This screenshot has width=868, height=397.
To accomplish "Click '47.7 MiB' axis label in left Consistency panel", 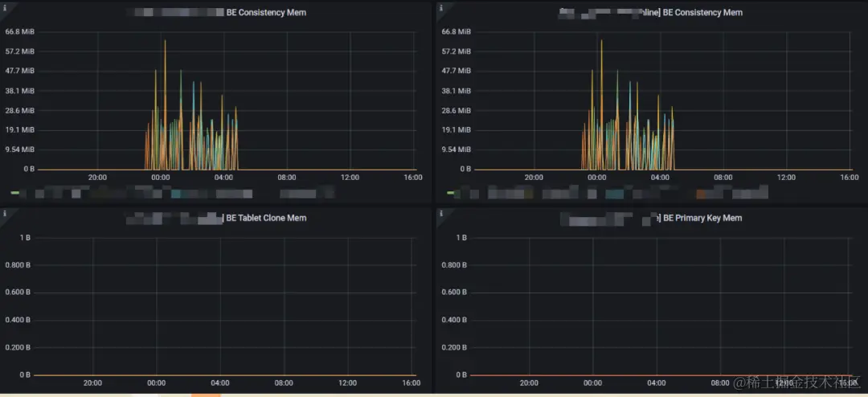I will click(20, 71).
